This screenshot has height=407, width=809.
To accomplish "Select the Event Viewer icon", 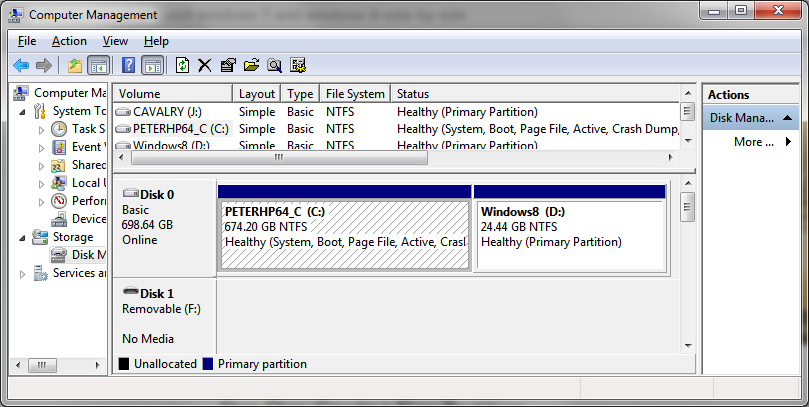I will coord(59,148).
